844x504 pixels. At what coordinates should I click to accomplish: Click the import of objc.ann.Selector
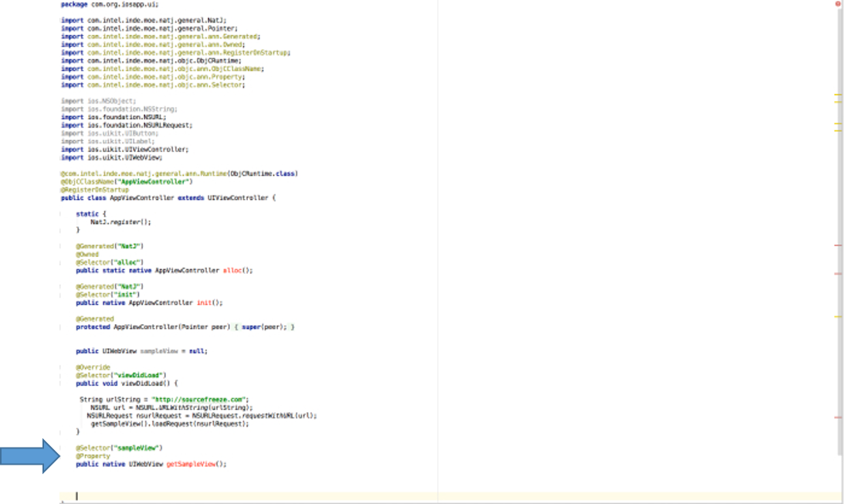(153, 85)
